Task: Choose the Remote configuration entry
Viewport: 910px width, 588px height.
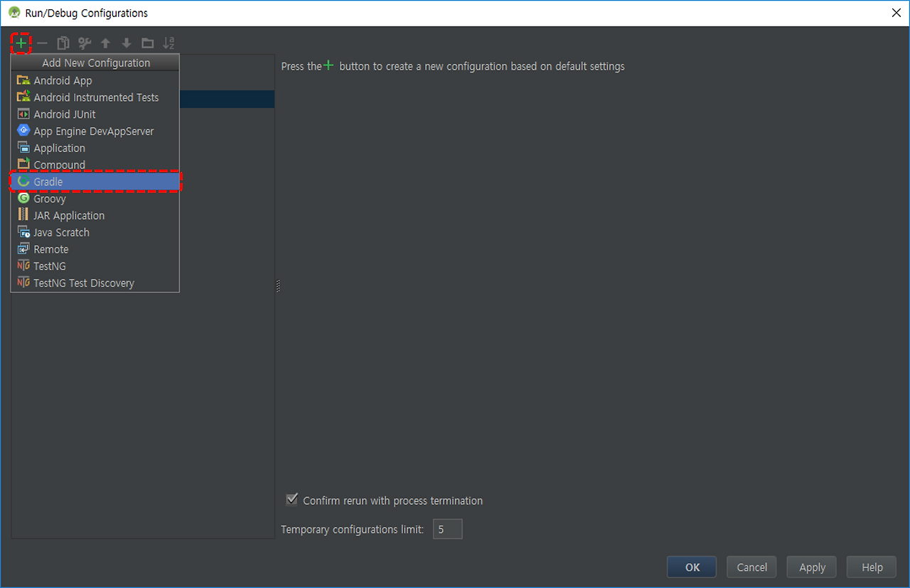Action: click(95, 250)
